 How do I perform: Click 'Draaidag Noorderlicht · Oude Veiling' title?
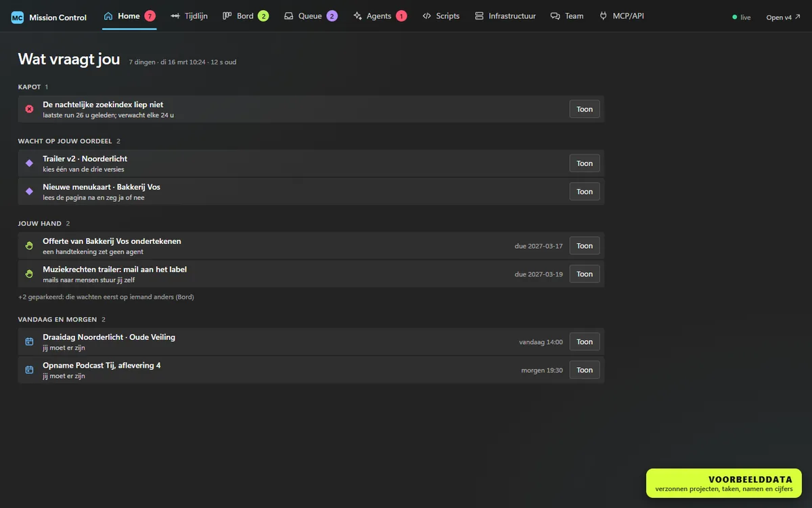[109, 337]
